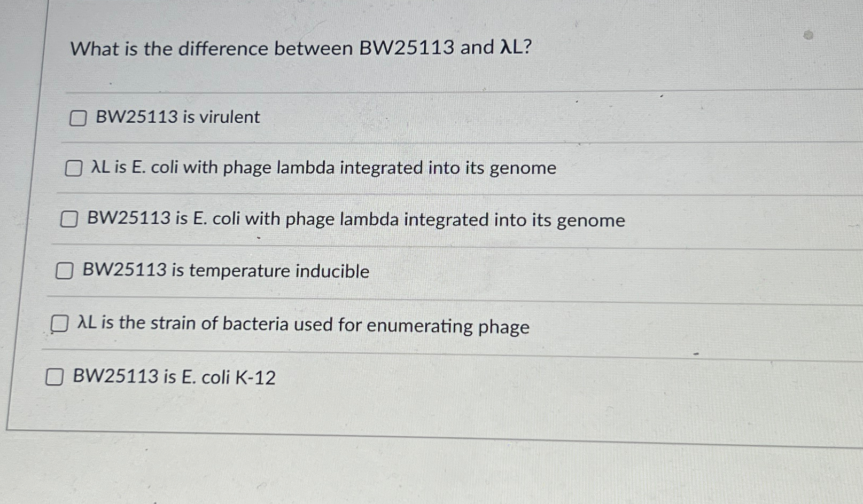The width and height of the screenshot is (863, 504).
Task: Click the fifth answer row
Action: [299, 325]
